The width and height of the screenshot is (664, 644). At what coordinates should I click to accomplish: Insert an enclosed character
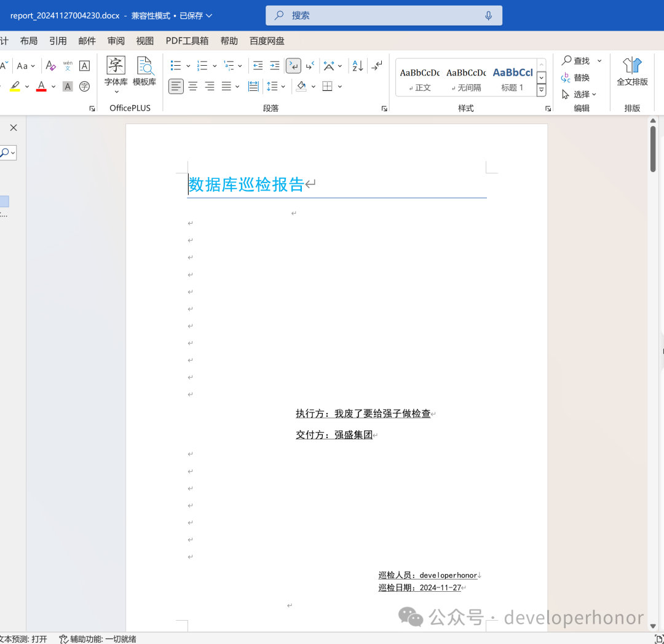click(x=85, y=86)
